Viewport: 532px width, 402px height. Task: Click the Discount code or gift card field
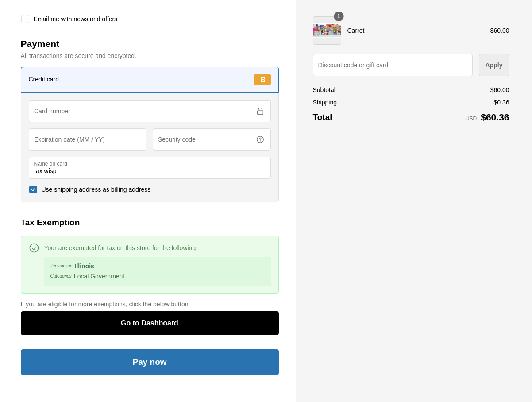point(393,65)
